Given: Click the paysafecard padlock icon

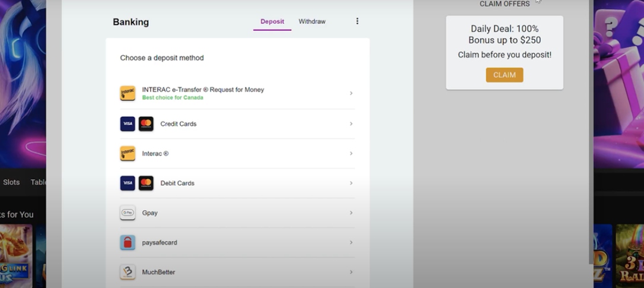Looking at the screenshot, I should pos(127,242).
